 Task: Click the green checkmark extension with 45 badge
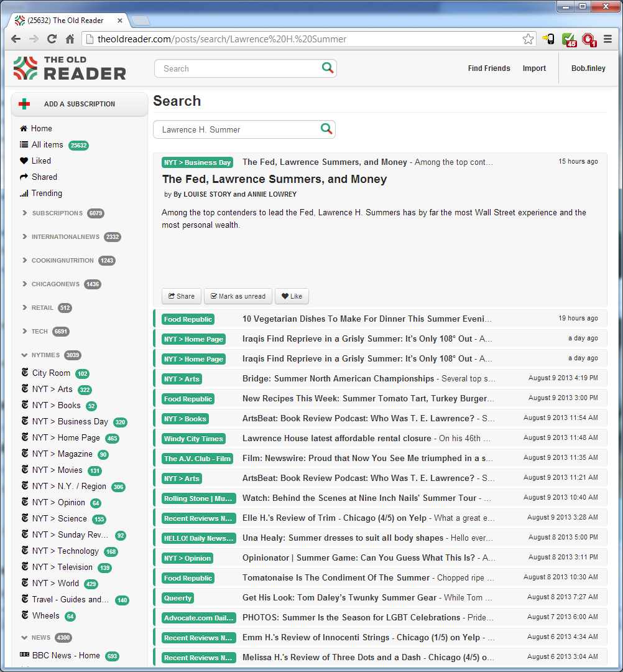coord(569,39)
